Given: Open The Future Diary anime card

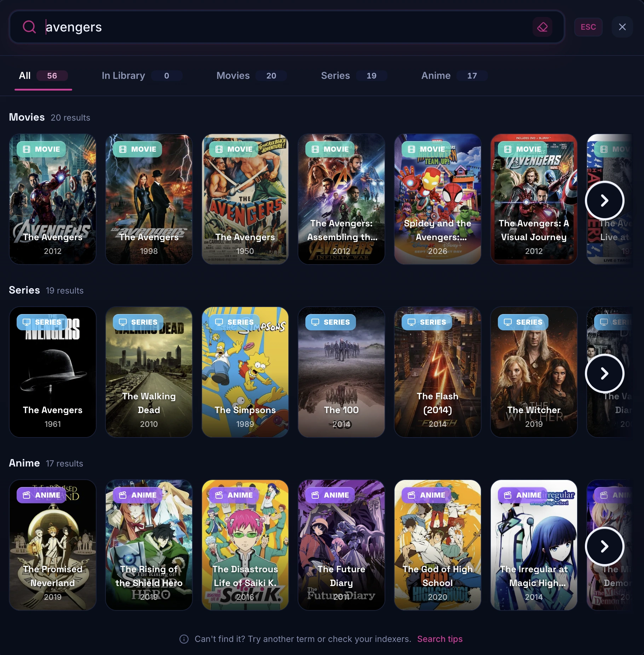Looking at the screenshot, I should pyautogui.click(x=341, y=545).
